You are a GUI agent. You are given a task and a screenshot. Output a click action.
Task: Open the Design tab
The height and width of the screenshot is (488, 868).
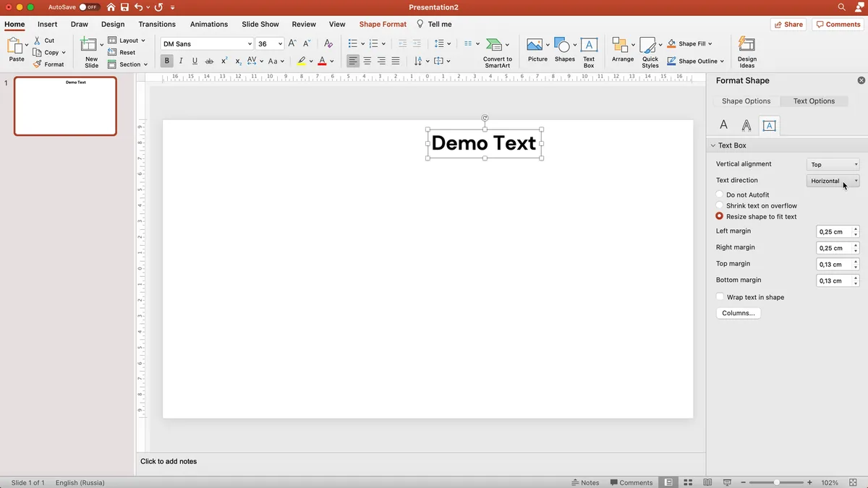113,24
